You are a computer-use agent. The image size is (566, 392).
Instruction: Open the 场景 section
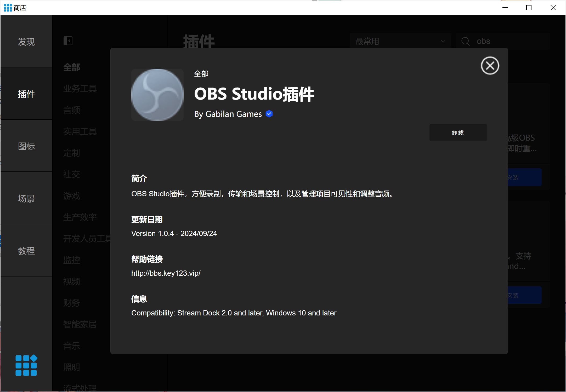26,199
